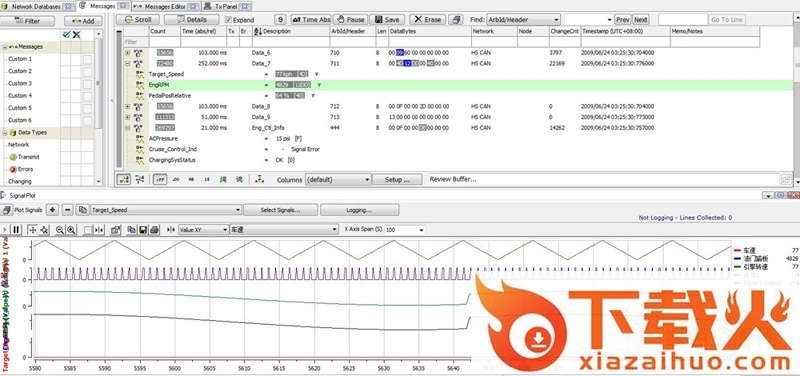Collapse the Eng_Ctl_Info message row
This screenshot has width=800, height=376.
(128, 128)
